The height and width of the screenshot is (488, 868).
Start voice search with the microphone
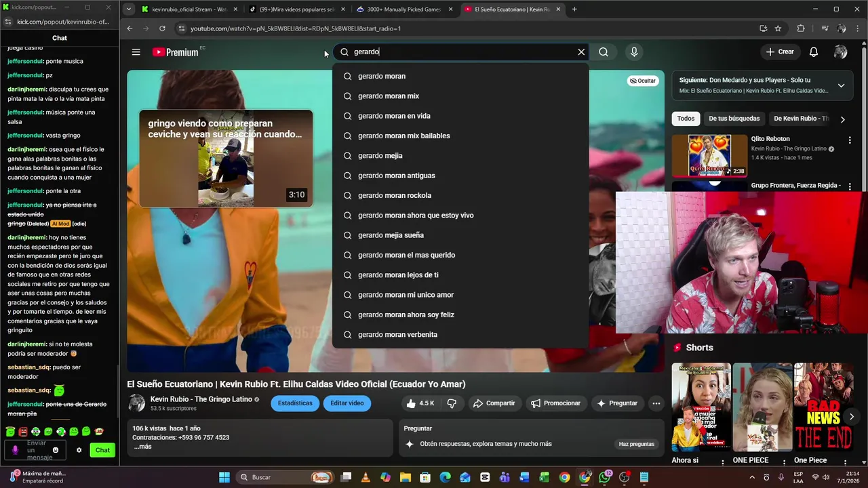pos(634,52)
